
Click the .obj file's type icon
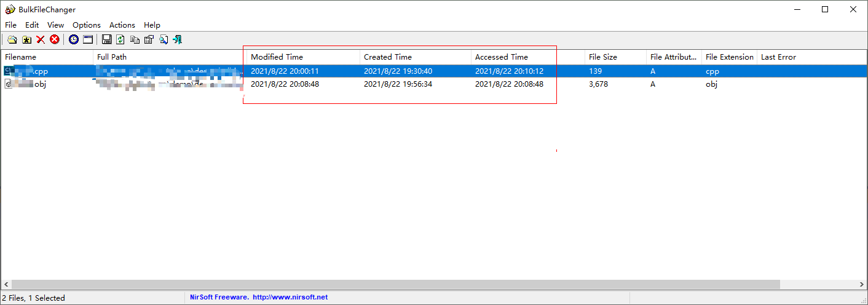[9, 84]
